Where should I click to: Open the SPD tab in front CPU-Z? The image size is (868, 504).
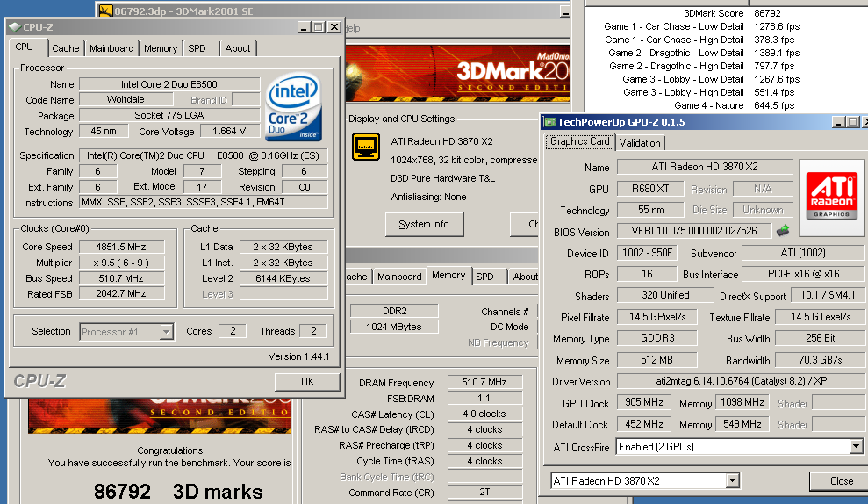pos(197,48)
